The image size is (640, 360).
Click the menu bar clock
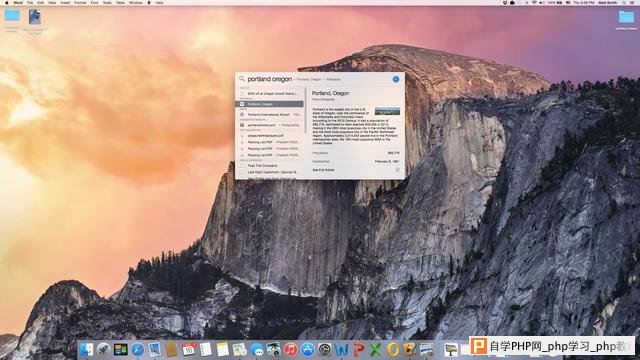tap(584, 2)
